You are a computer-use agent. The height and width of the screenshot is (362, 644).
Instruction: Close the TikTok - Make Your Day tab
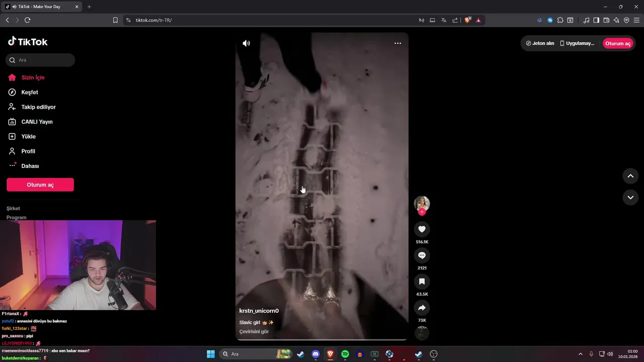[x=77, y=7]
